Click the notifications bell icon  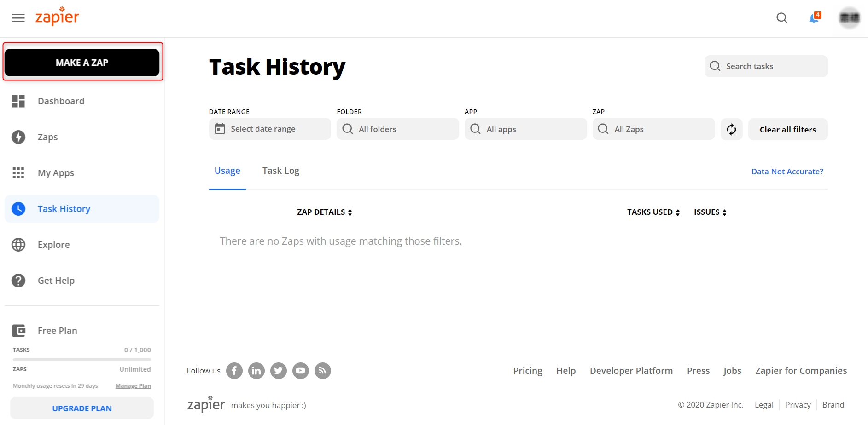(x=814, y=18)
